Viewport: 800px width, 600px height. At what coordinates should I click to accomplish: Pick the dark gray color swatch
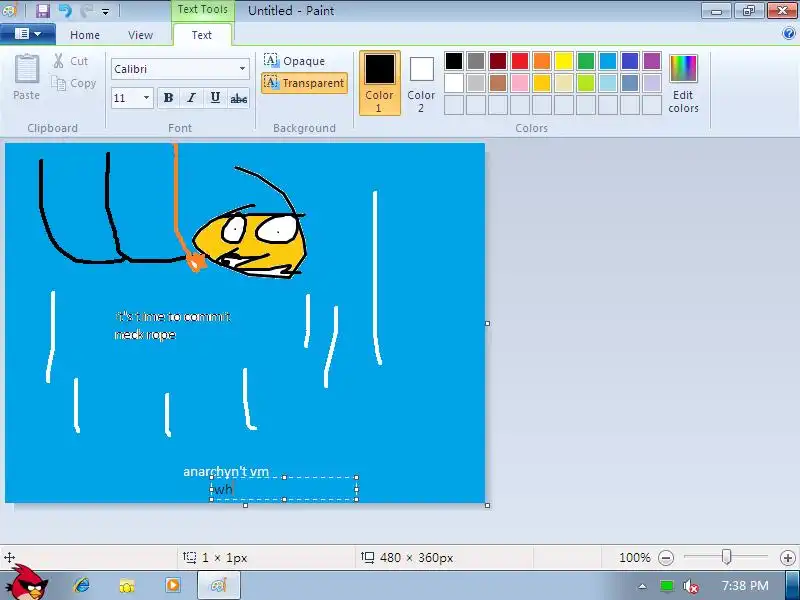click(476, 61)
